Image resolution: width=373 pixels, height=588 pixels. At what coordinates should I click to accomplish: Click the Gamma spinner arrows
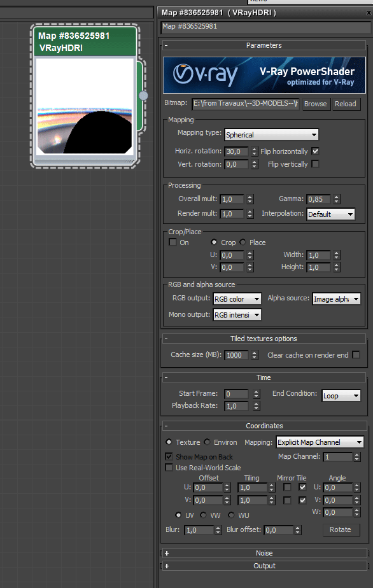(337, 199)
